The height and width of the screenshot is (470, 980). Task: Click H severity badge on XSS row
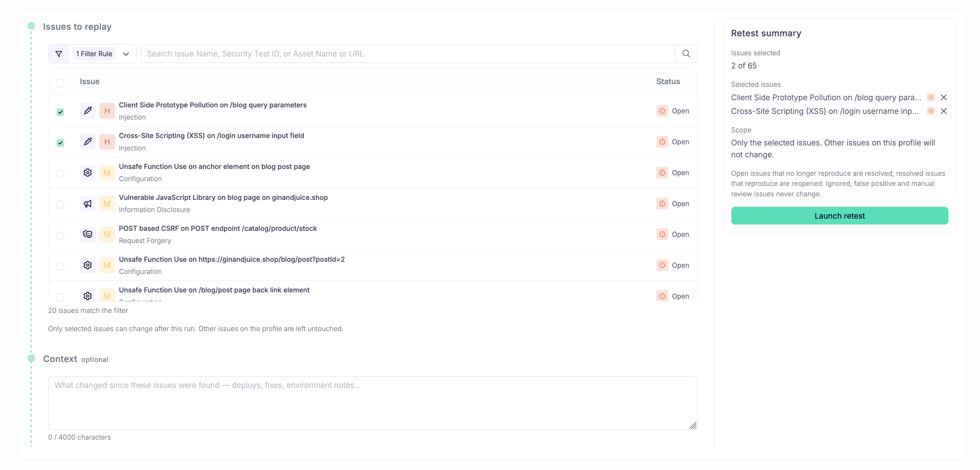107,142
